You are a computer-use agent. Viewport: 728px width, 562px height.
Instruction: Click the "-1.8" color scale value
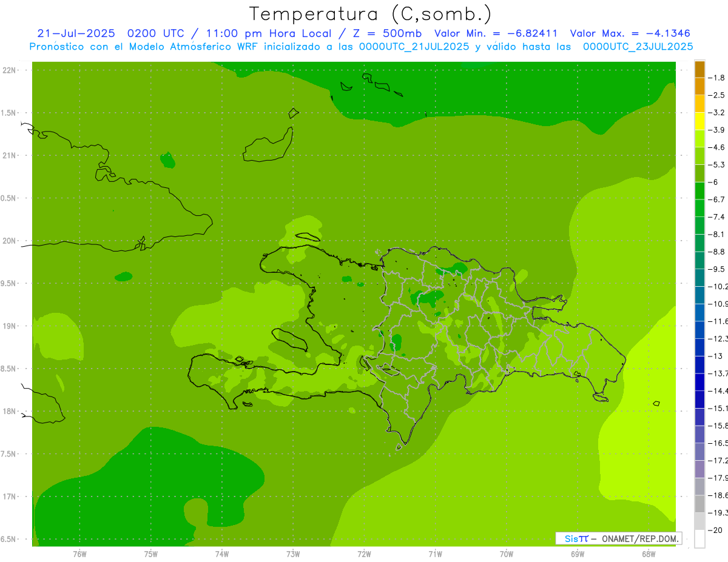pos(717,78)
